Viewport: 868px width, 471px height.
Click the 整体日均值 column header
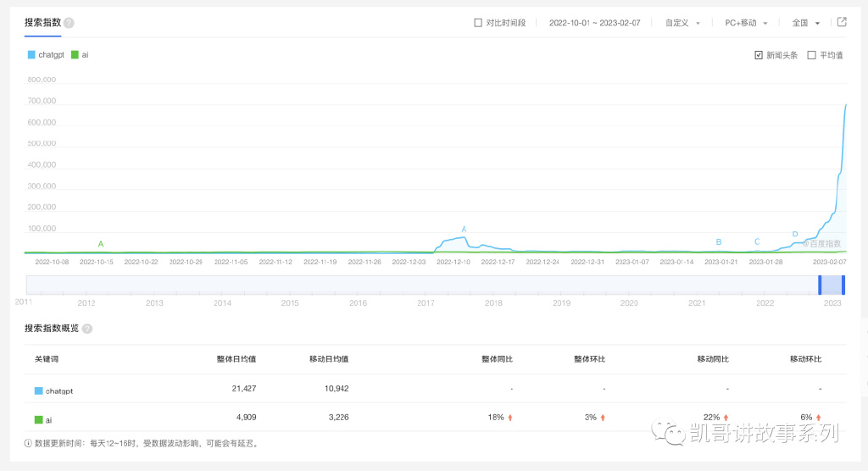[x=236, y=359]
